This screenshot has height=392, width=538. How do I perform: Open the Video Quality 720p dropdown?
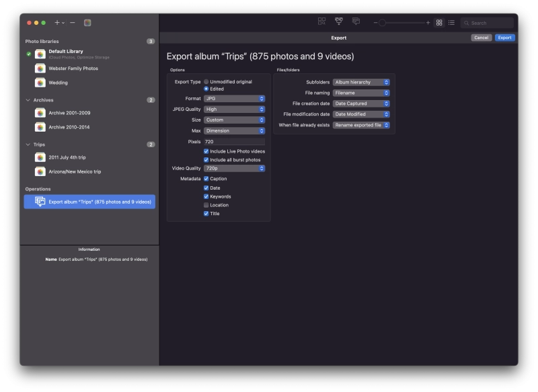[234, 168]
